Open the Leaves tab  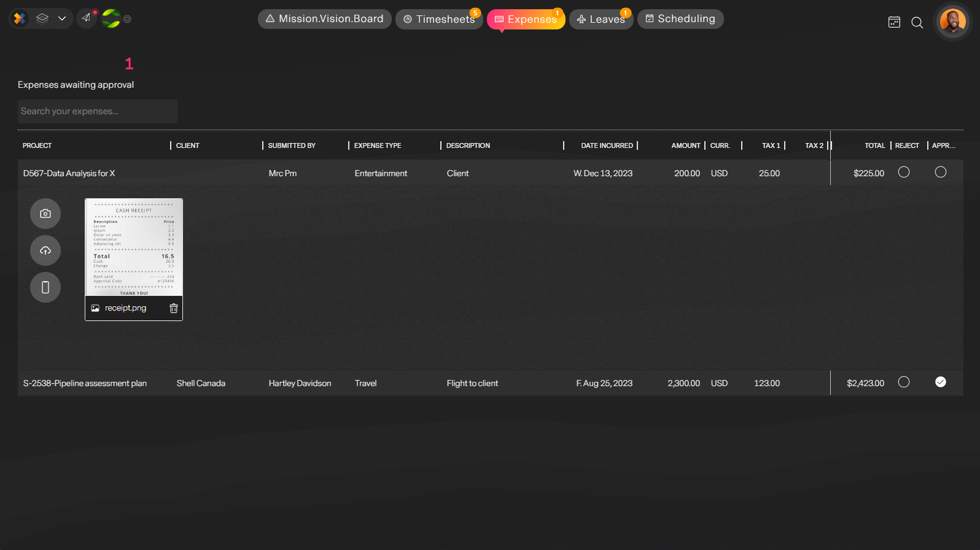601,19
